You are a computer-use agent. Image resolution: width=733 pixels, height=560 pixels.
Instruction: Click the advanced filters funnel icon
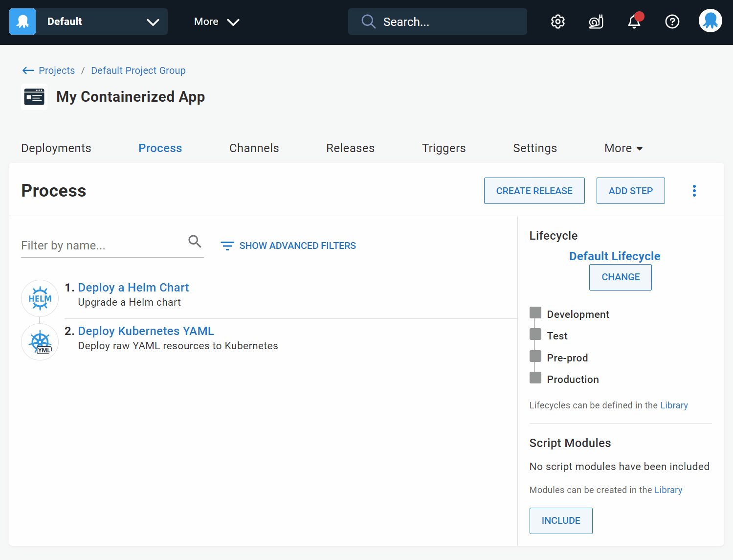pos(227,246)
